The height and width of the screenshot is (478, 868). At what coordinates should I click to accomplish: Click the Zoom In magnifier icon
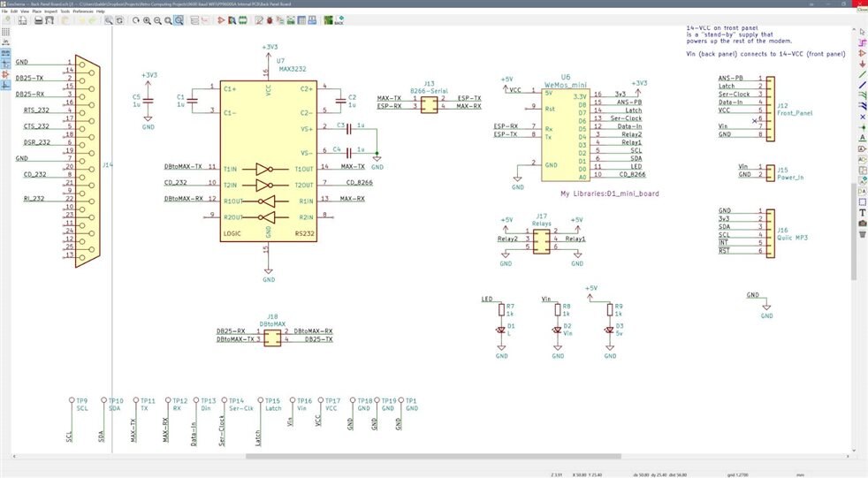(147, 21)
